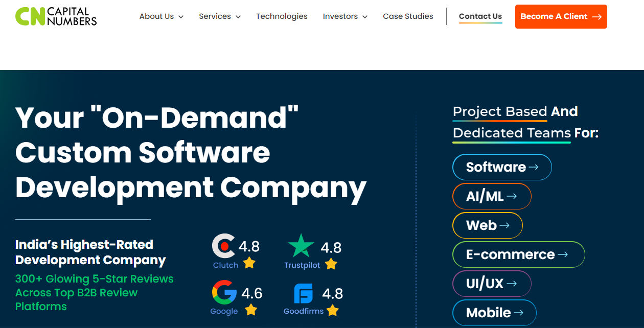This screenshot has width=644, height=328.
Task: Select the yellow star beside Google label
Action: pos(251,310)
